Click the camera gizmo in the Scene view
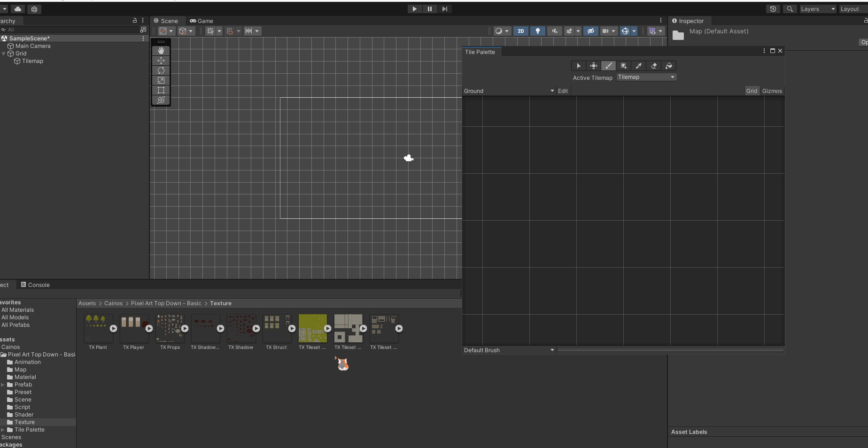Screen dimensions: 868x448 click(x=409, y=158)
